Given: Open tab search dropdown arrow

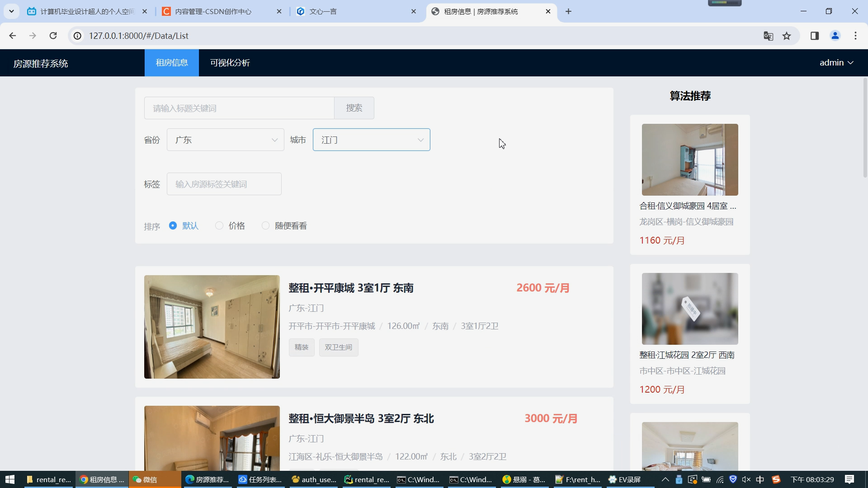Looking at the screenshot, I should pyautogui.click(x=11, y=11).
